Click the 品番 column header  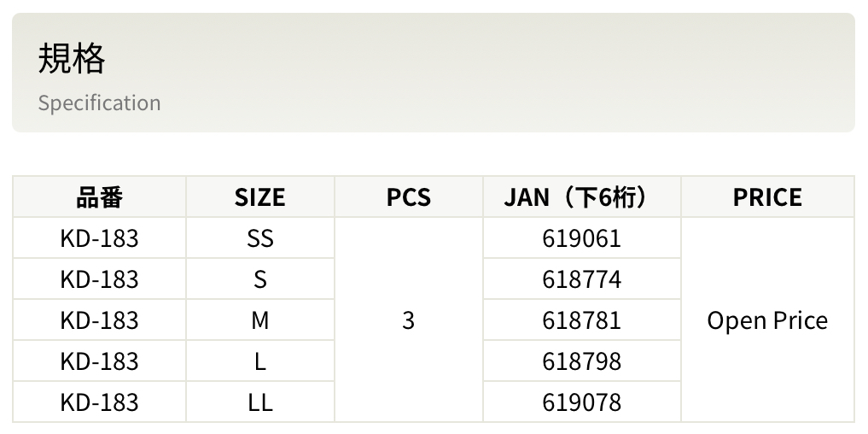99,197
